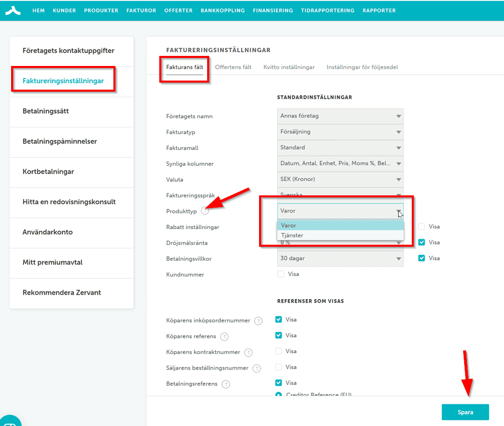Enable the Kundnummer Visa checkbox
Image resolution: width=504 pixels, height=426 pixels.
[x=281, y=274]
